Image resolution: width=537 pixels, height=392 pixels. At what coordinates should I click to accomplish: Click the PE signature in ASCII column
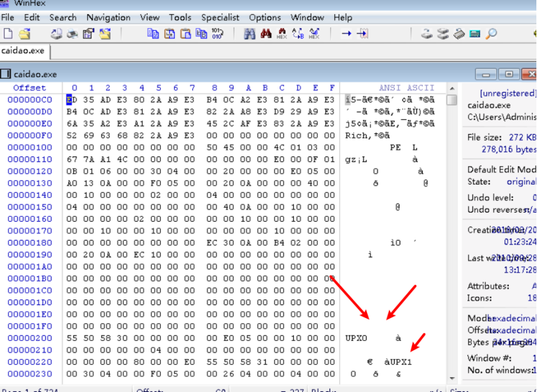[x=395, y=147]
